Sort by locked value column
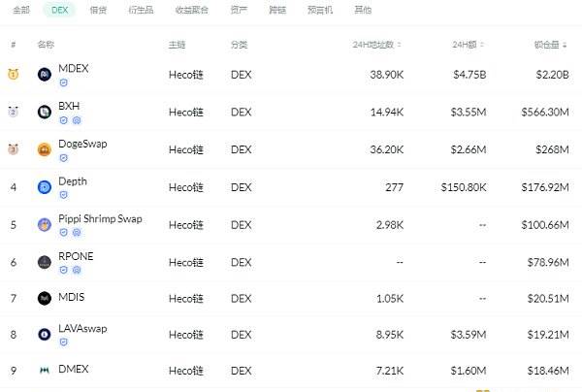The image size is (582, 392). [550, 45]
